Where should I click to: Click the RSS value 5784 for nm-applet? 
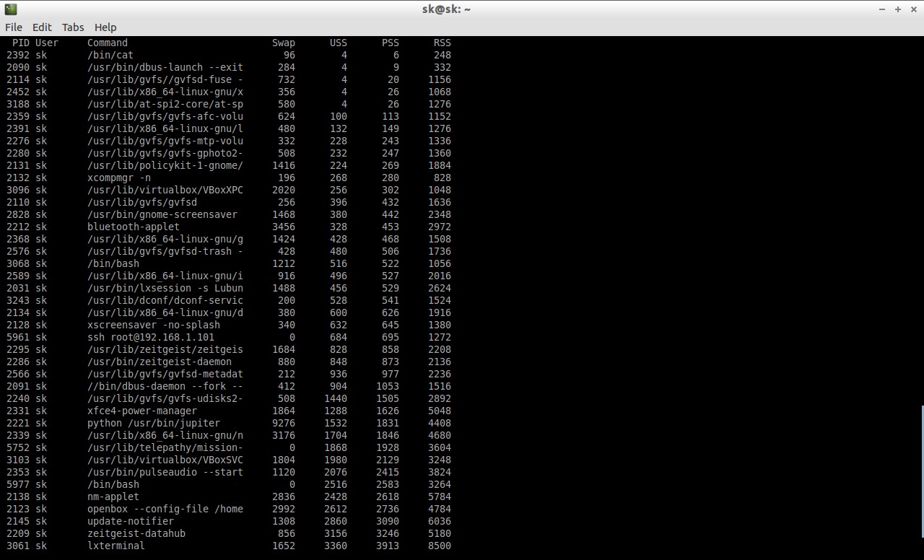[x=440, y=496]
